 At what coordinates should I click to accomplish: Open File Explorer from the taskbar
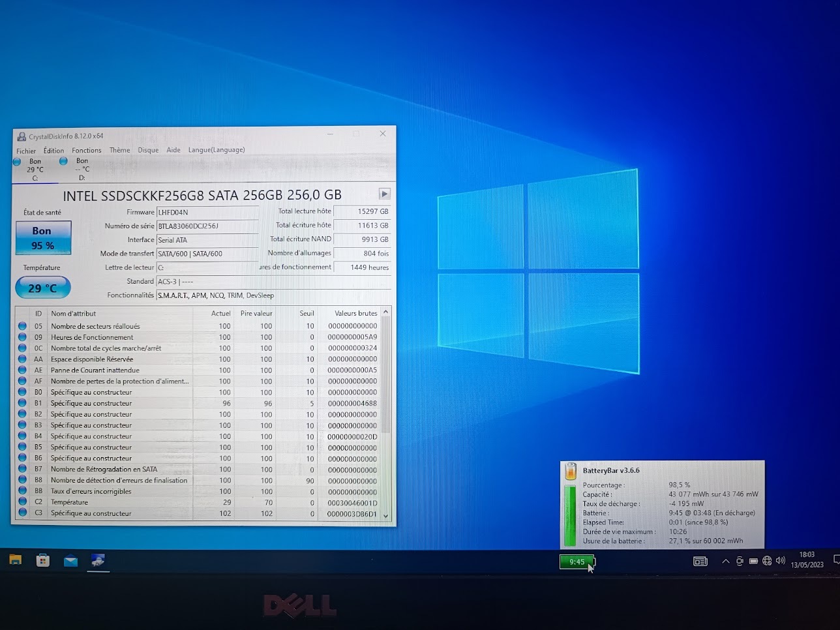click(15, 560)
